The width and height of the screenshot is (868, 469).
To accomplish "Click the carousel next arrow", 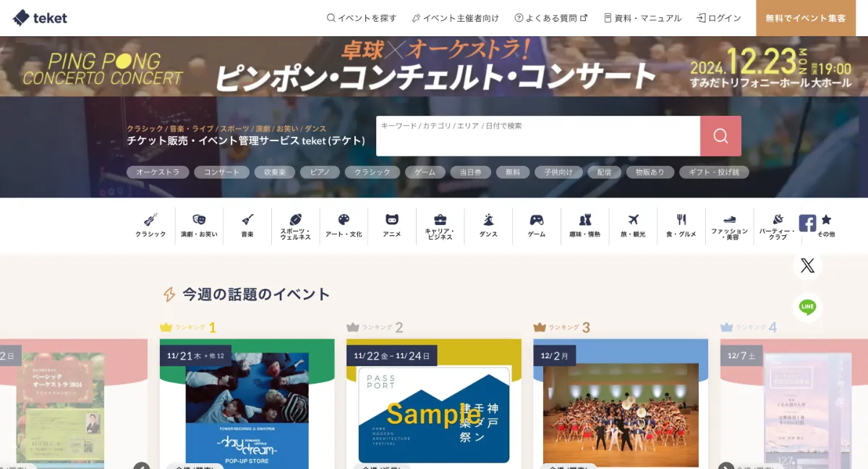I will point(726,465).
